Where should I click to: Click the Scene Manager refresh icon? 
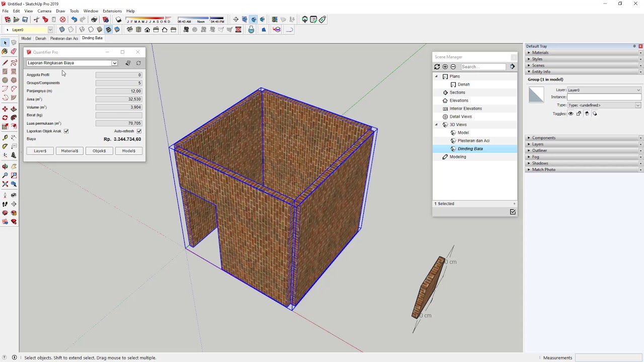[x=437, y=66]
